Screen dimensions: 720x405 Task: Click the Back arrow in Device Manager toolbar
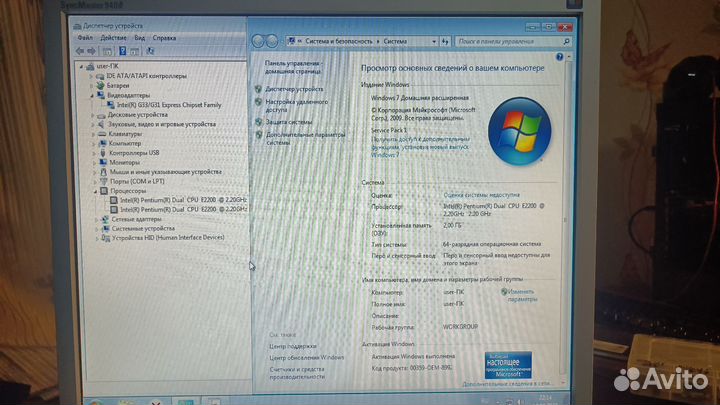click(x=81, y=49)
